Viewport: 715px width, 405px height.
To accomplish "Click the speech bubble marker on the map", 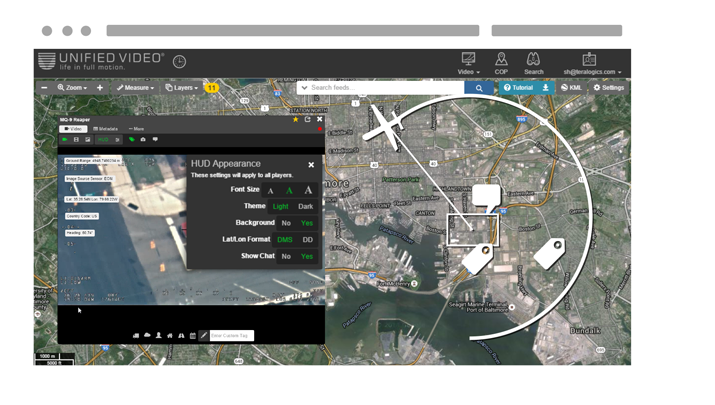I will 486,197.
